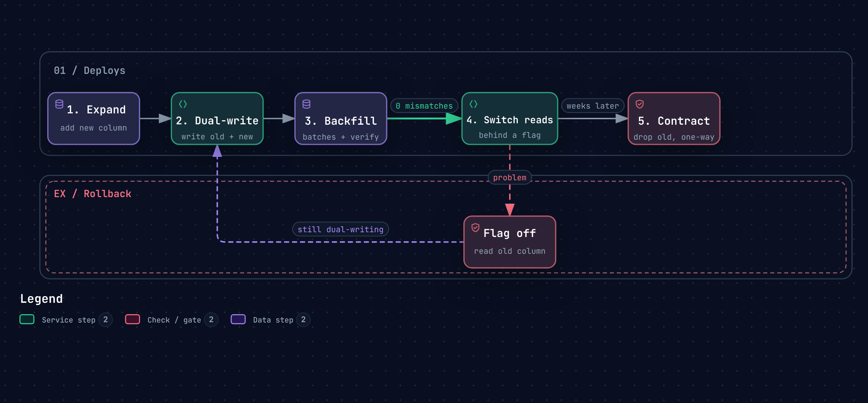Click the 'write old + new' subtitle

(x=217, y=137)
